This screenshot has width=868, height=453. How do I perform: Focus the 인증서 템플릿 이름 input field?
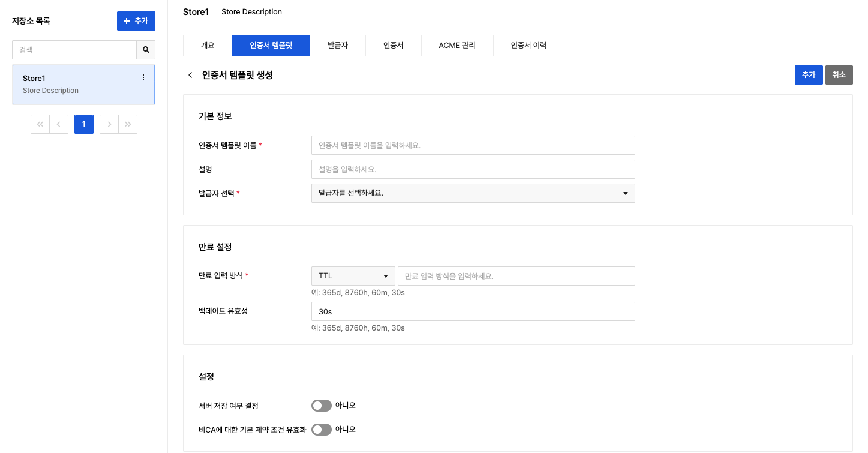pyautogui.click(x=473, y=145)
